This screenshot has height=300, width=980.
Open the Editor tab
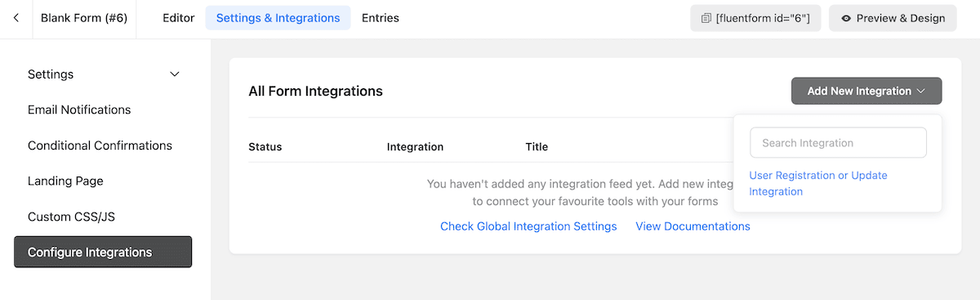pos(179,18)
